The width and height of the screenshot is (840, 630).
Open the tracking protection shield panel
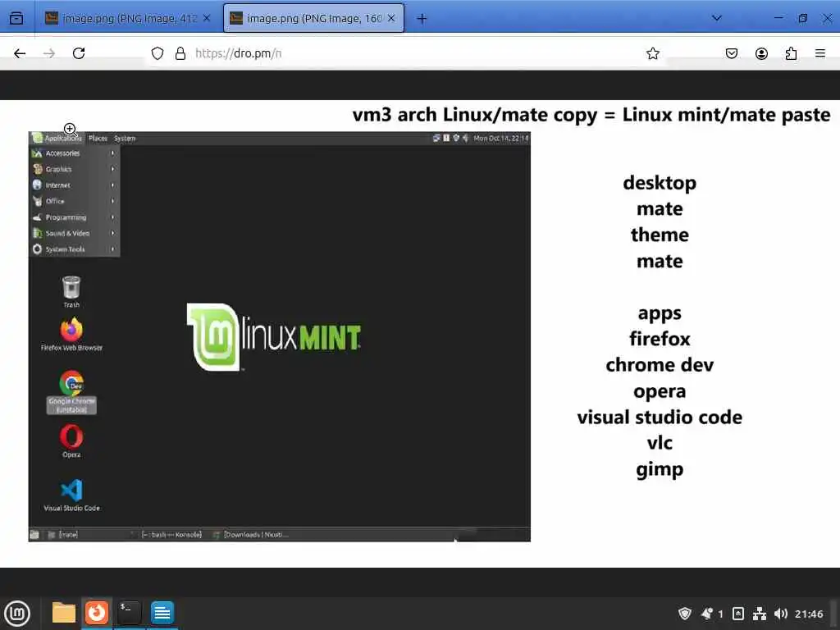157,53
